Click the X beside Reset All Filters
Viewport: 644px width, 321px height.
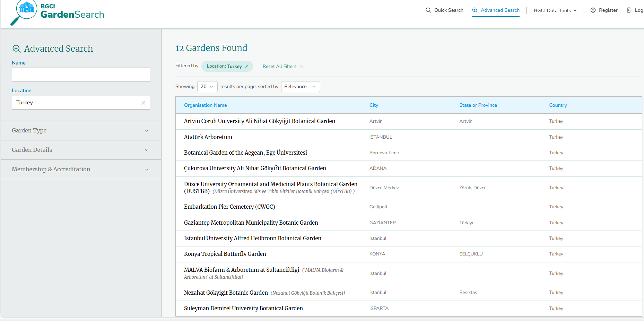(302, 67)
